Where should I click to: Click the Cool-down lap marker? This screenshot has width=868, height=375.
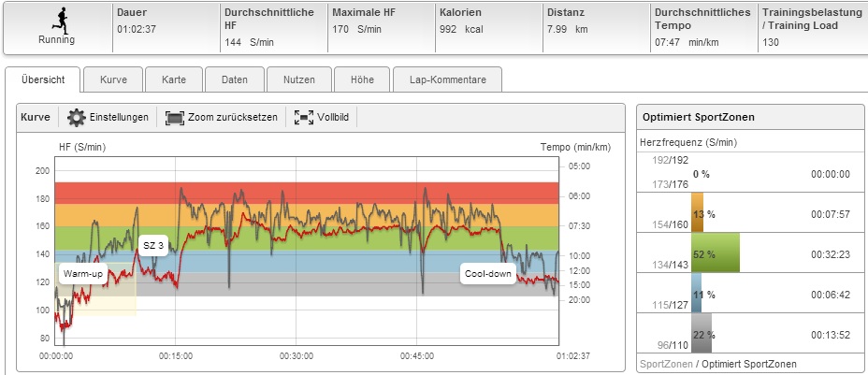pyautogui.click(x=488, y=274)
